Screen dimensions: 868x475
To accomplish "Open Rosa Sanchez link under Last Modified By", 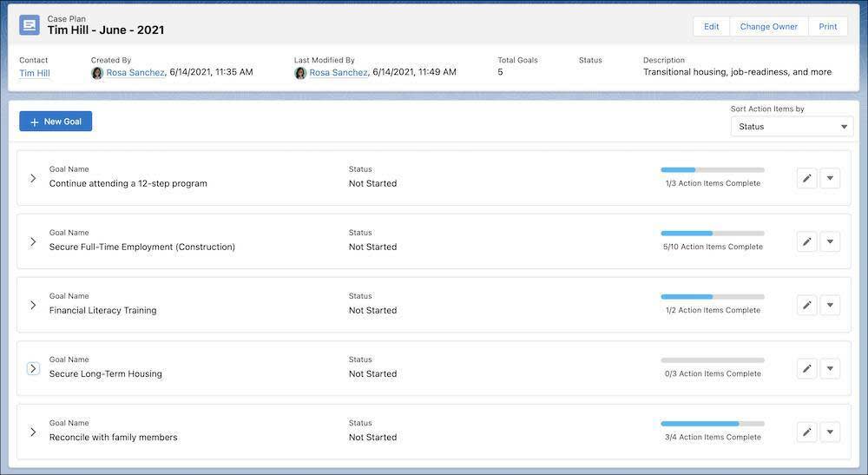I will (x=339, y=73).
